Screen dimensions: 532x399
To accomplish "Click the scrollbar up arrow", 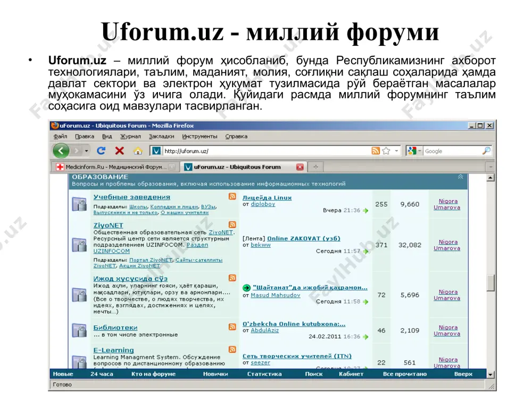I will click(x=491, y=178).
